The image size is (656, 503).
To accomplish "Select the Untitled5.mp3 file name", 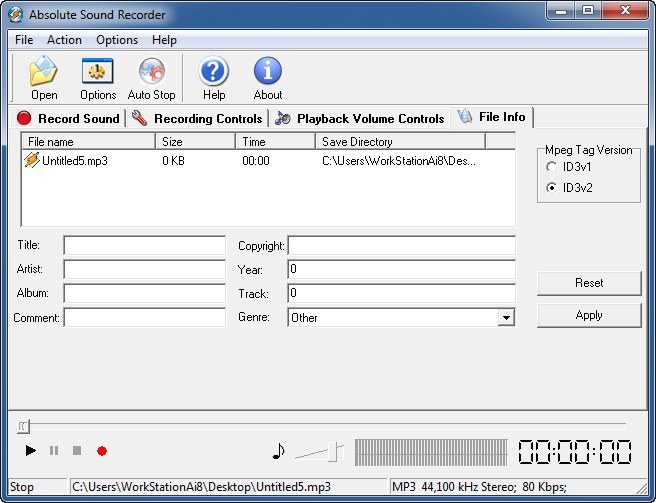I will (75, 161).
